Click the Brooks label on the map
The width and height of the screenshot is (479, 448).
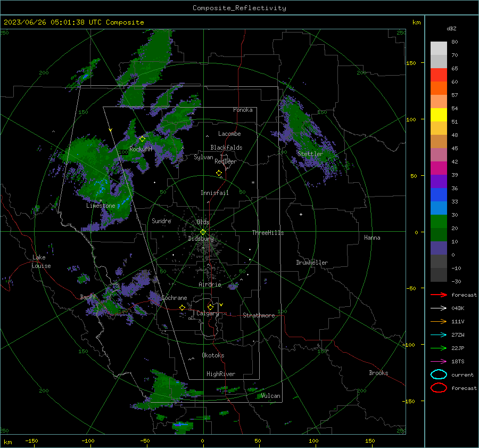coord(378,373)
